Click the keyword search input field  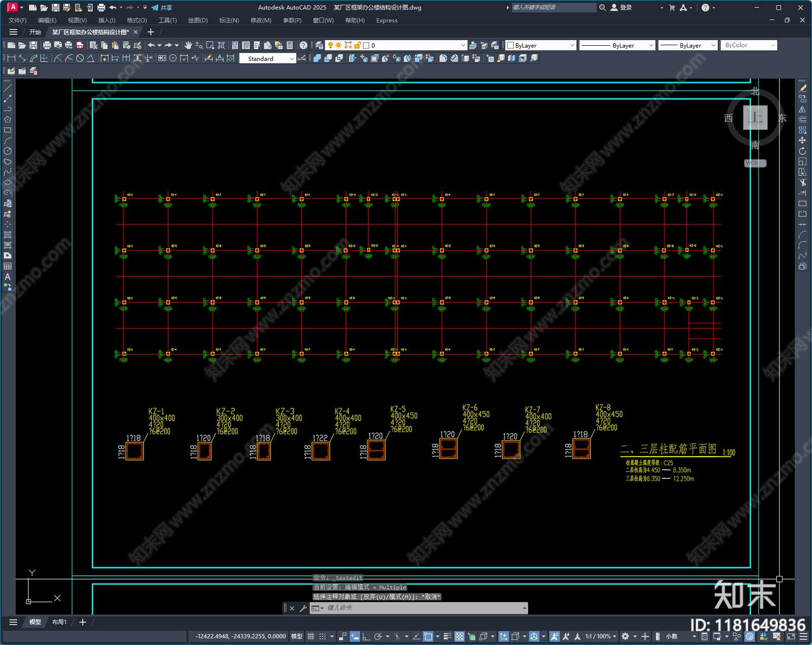(553, 8)
